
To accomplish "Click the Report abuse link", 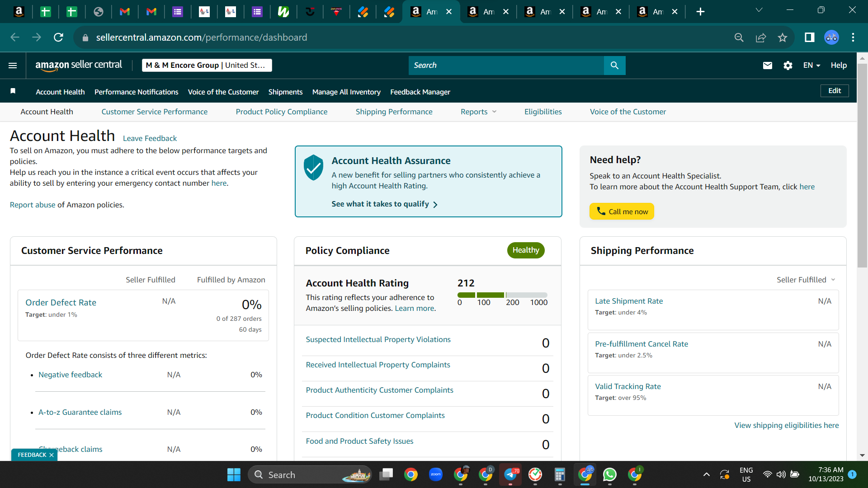I will click(x=33, y=205).
